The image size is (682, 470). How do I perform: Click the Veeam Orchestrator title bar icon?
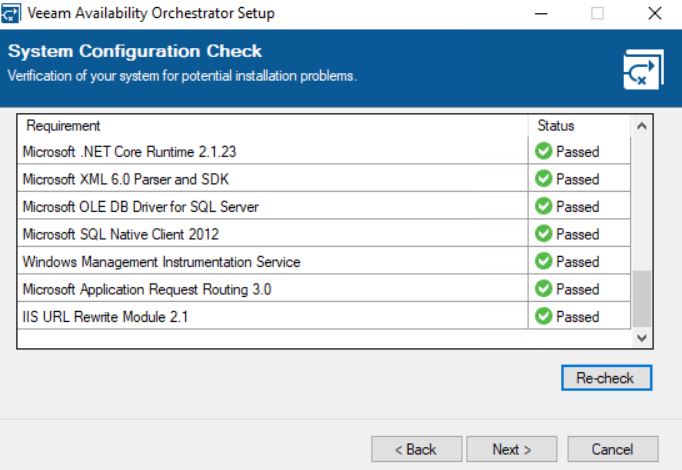coord(10,13)
